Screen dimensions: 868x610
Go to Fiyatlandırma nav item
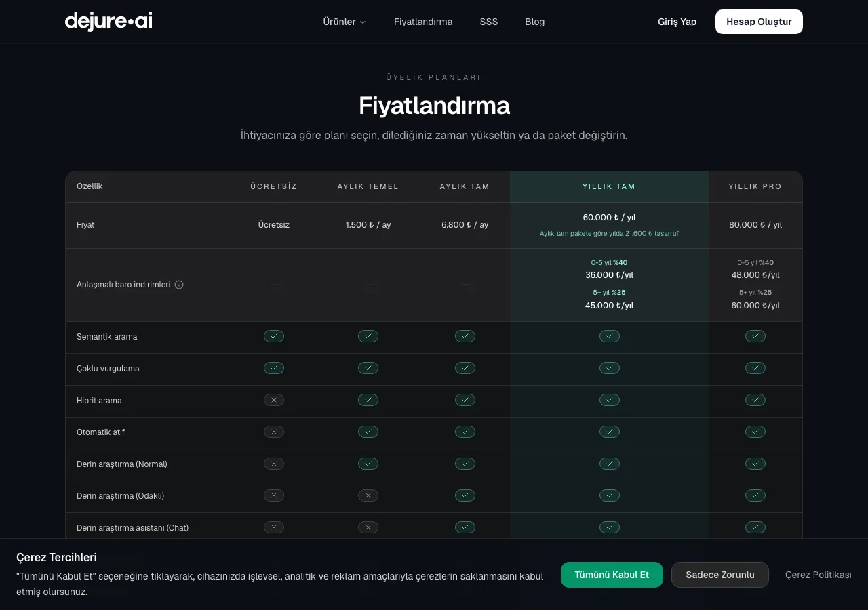click(x=423, y=22)
